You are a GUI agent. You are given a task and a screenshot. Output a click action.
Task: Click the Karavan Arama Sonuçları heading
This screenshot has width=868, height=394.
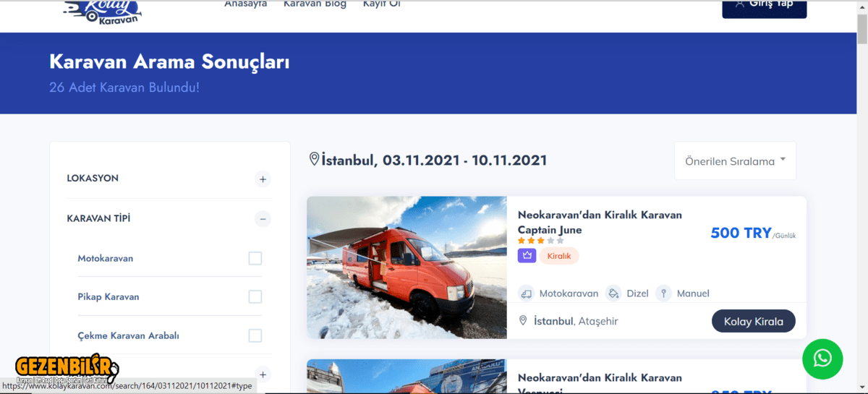169,61
